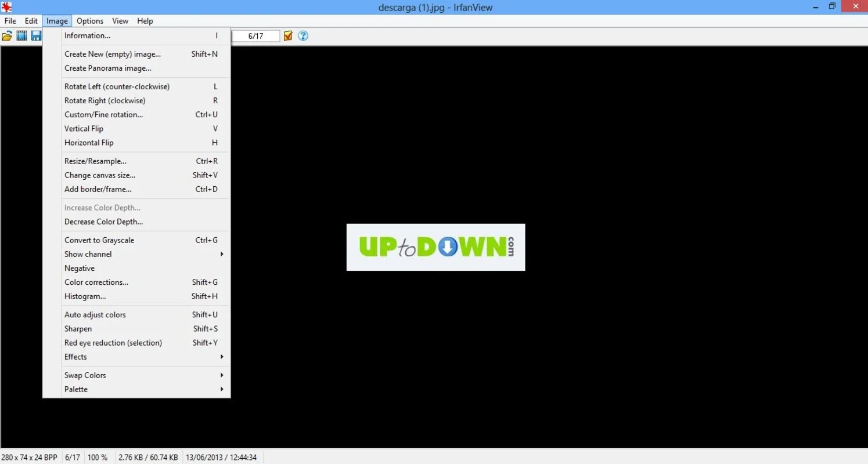Apply the Negative menu entry

[x=136, y=267]
